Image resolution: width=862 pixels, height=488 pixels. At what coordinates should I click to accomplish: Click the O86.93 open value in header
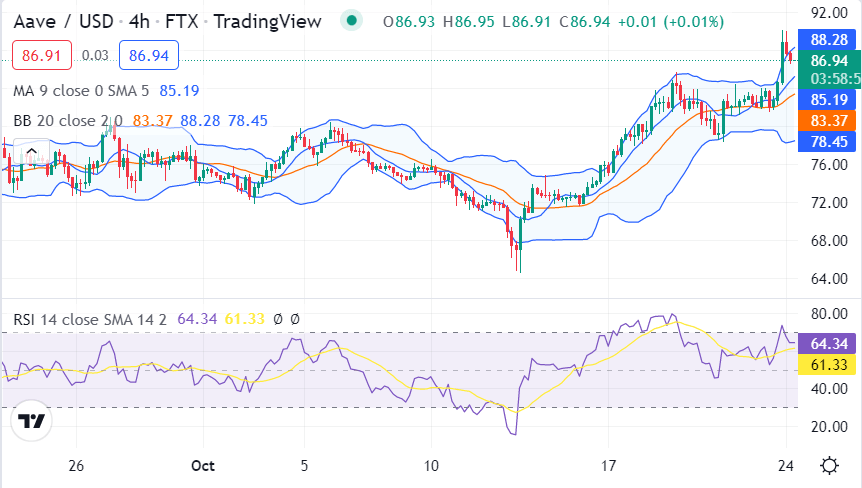point(409,22)
